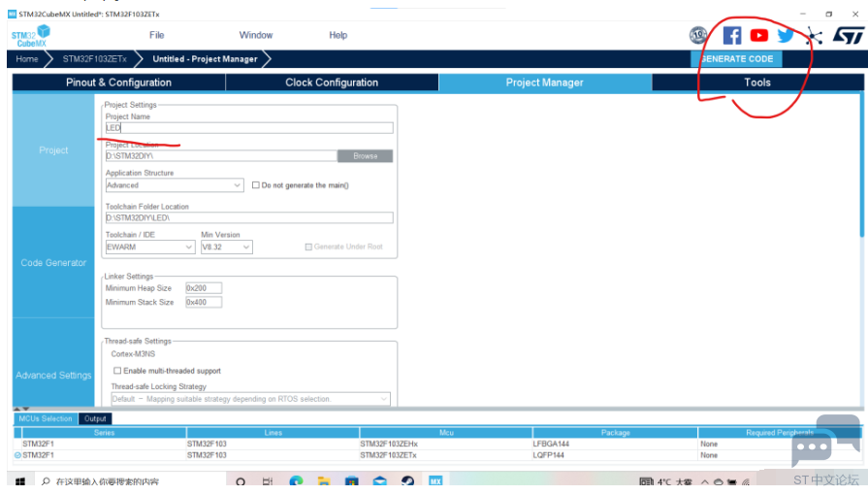The width and height of the screenshot is (868, 495).
Task: Open Microsoft Store taskbar icon
Action: tap(351, 481)
